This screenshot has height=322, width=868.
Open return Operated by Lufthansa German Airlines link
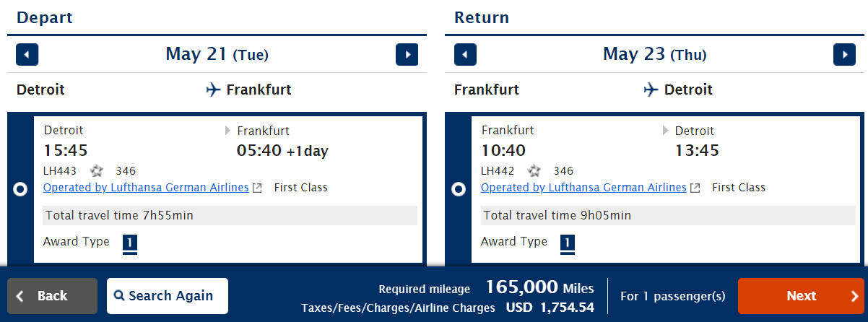[583, 188]
